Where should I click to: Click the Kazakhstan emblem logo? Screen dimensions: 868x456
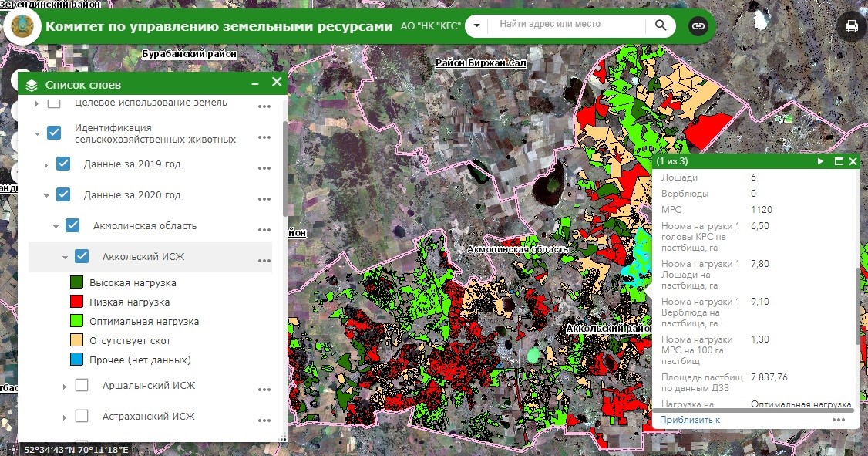[x=22, y=26]
